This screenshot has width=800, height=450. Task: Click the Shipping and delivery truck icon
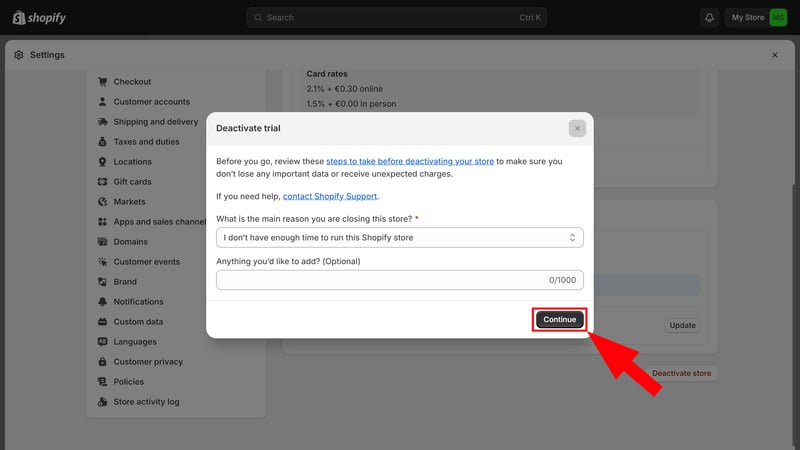(x=103, y=121)
